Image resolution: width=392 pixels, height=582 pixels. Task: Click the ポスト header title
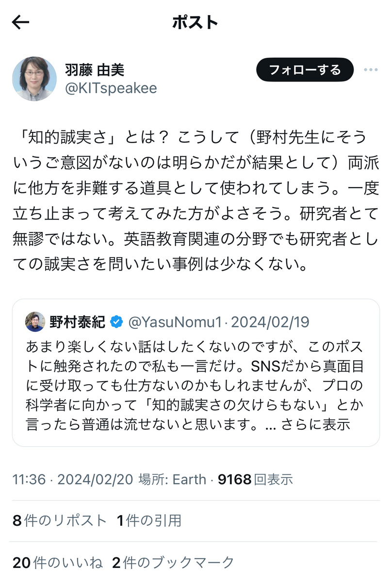tap(196, 22)
